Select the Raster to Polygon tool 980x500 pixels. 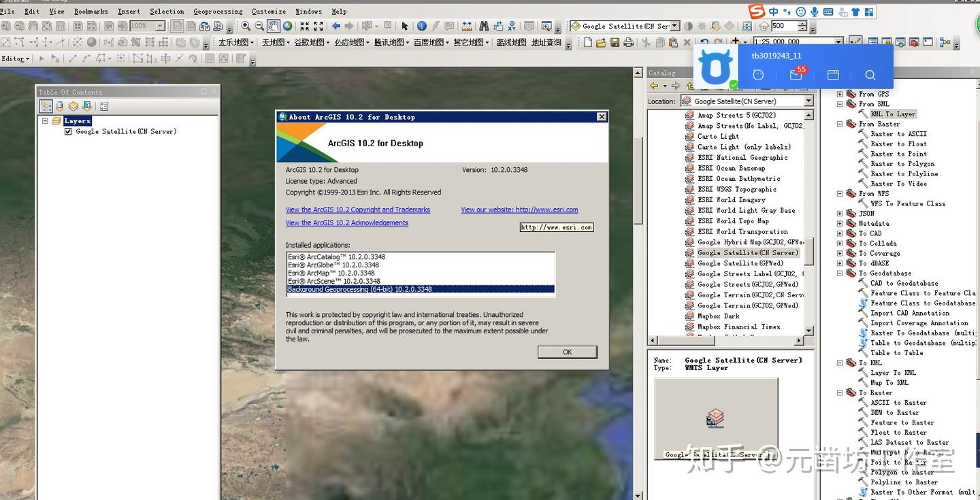(902, 164)
